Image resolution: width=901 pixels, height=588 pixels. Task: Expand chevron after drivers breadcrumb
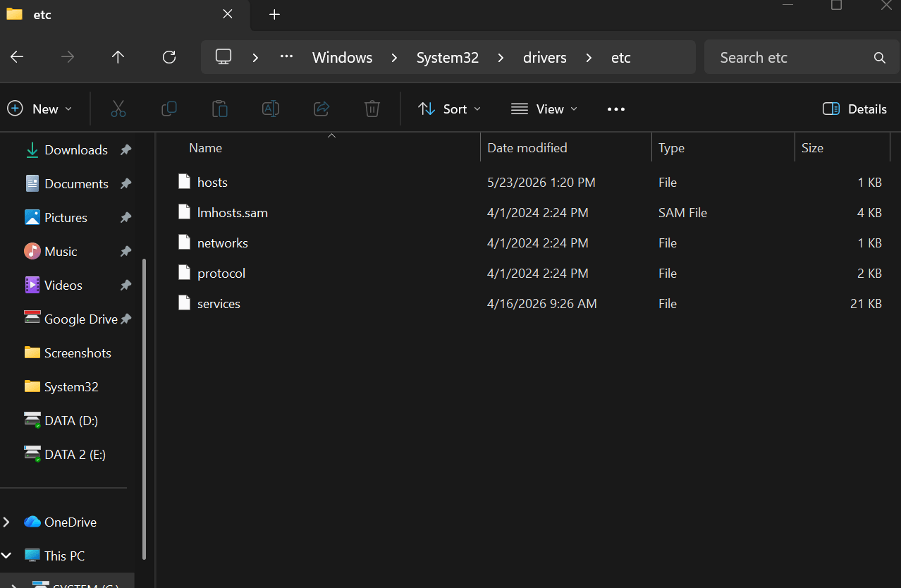click(589, 58)
